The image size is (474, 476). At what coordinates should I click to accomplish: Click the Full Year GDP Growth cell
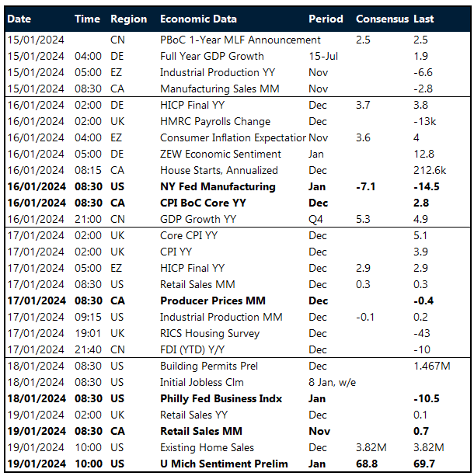pyautogui.click(x=211, y=56)
